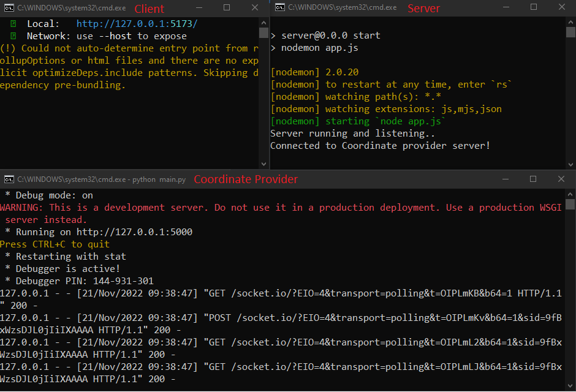The image size is (576, 392).
Task: Open the http://127.0.0.1:5173/ local link
Action: click(137, 24)
